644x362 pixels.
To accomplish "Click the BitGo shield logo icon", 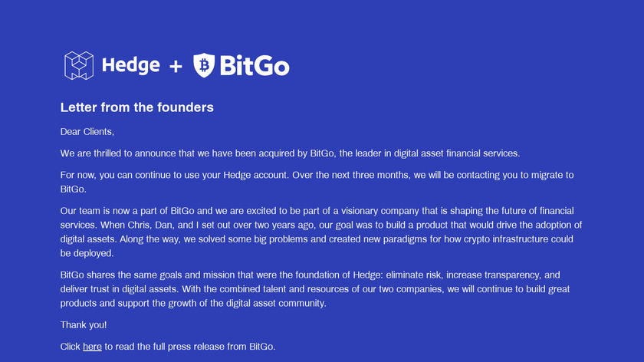I will coord(203,66).
